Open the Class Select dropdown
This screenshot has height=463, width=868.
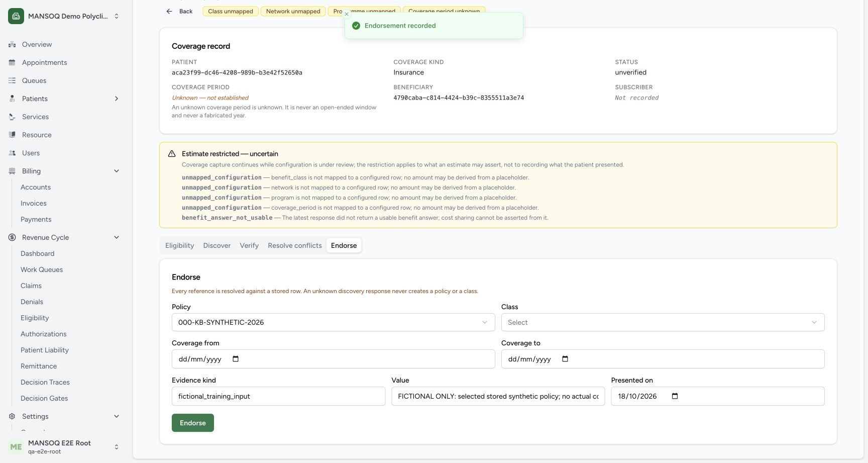click(x=663, y=322)
